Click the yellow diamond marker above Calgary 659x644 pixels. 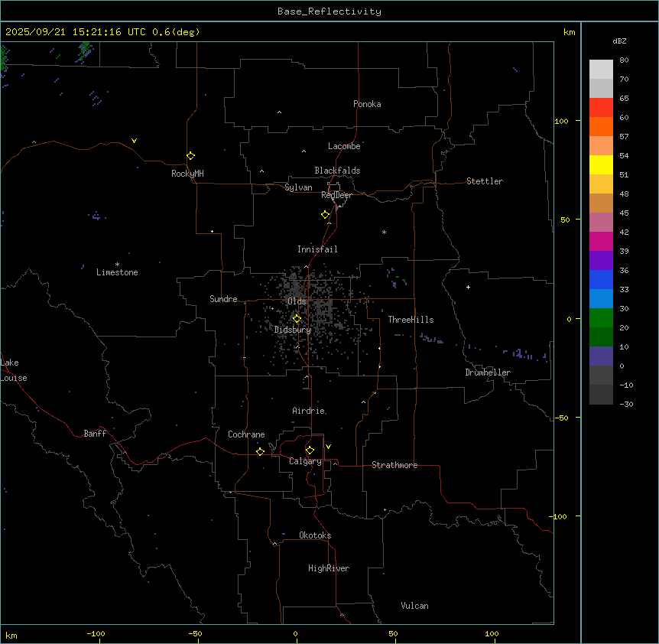point(310,450)
